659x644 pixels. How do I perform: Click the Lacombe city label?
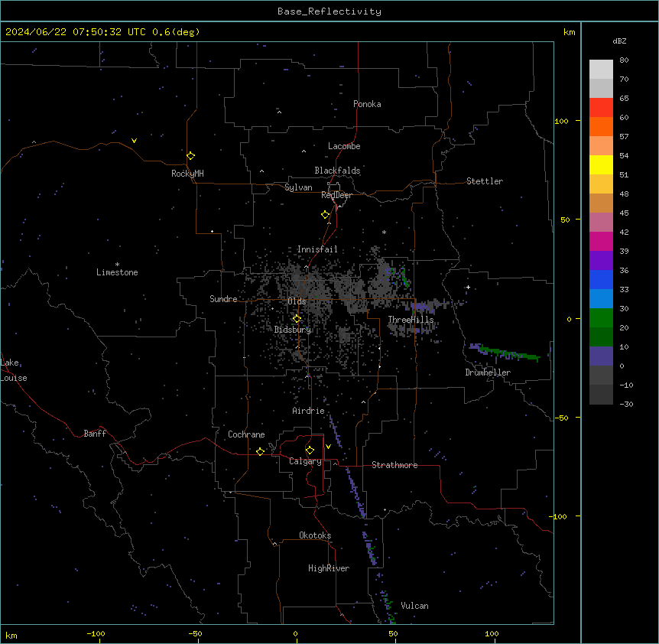click(x=344, y=146)
